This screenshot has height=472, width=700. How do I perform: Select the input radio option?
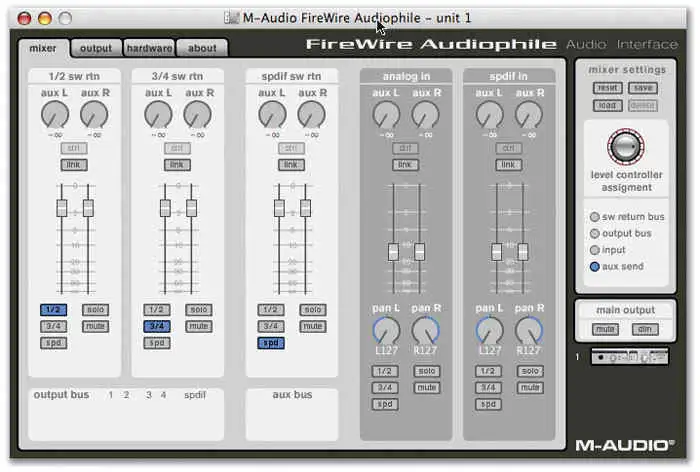594,250
